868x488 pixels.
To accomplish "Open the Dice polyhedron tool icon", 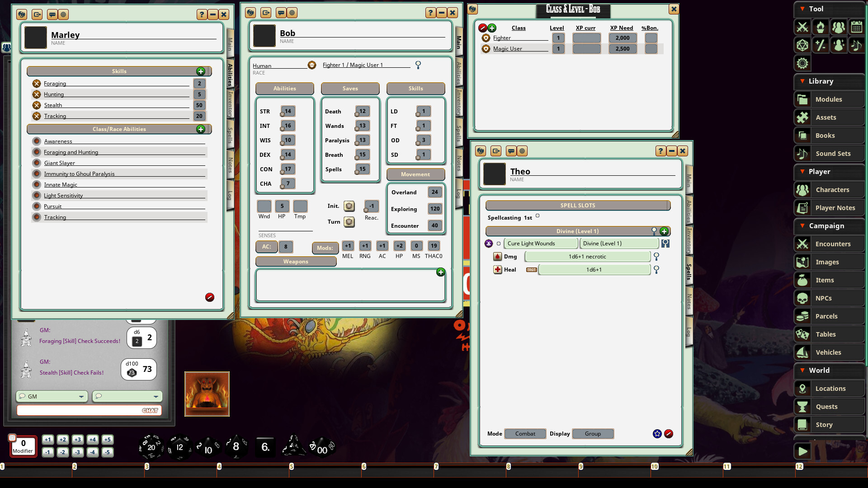I will tap(802, 45).
